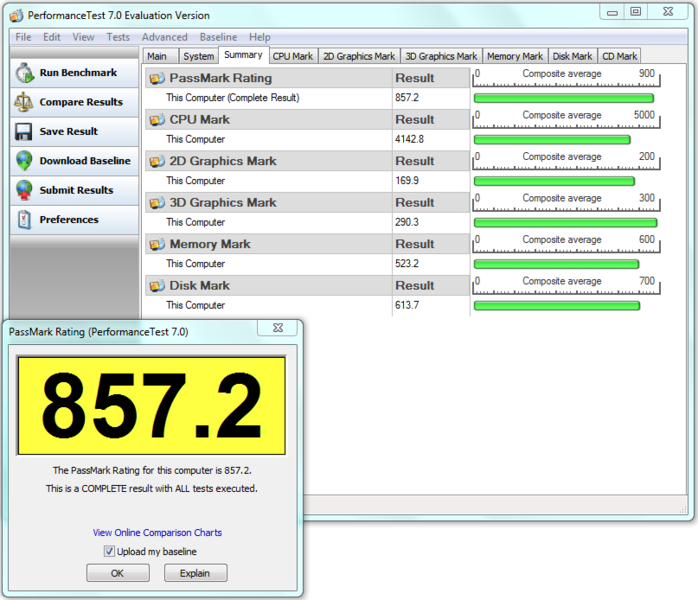Click the 2D Graphics Mark green result bar
This screenshot has width=698, height=600.
pos(554,181)
